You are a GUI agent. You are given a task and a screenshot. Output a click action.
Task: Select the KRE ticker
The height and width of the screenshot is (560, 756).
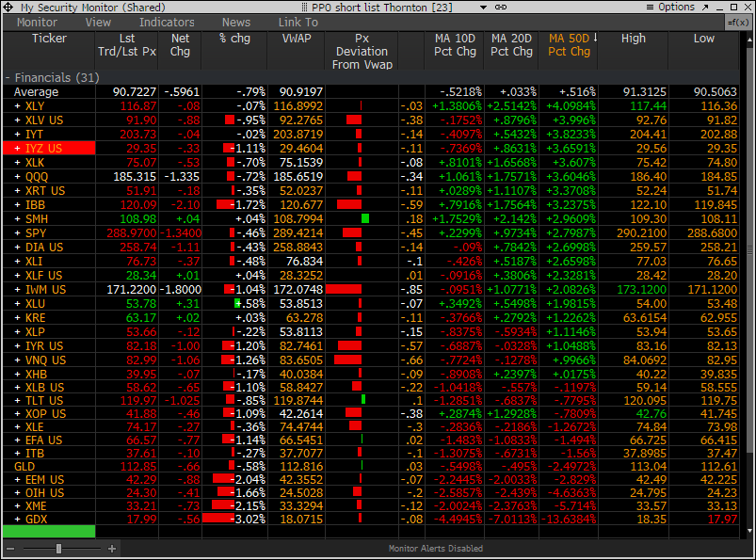pyautogui.click(x=35, y=318)
